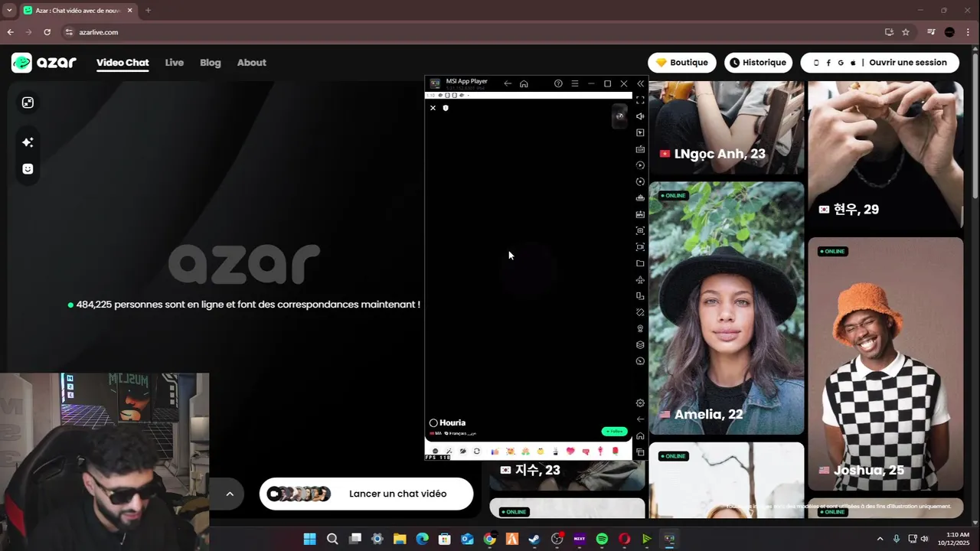The image size is (980, 551).
Task: Open MSI App Player help
Action: pos(558,83)
